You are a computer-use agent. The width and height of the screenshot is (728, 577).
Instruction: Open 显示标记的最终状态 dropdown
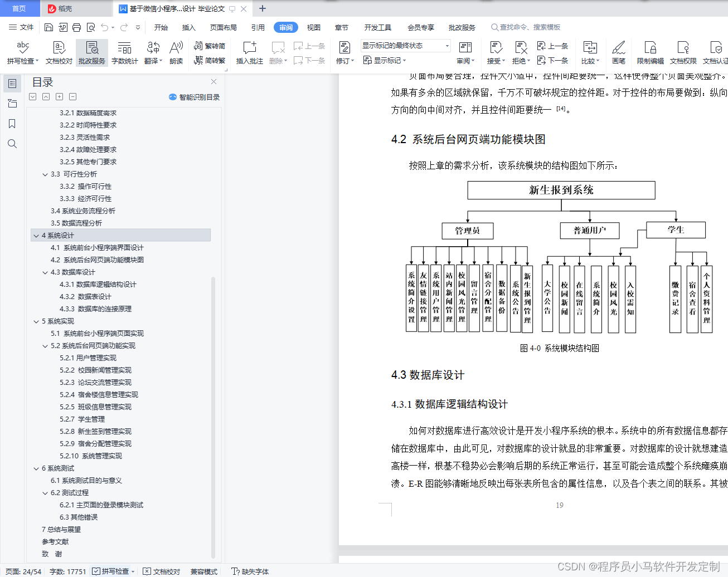click(405, 46)
